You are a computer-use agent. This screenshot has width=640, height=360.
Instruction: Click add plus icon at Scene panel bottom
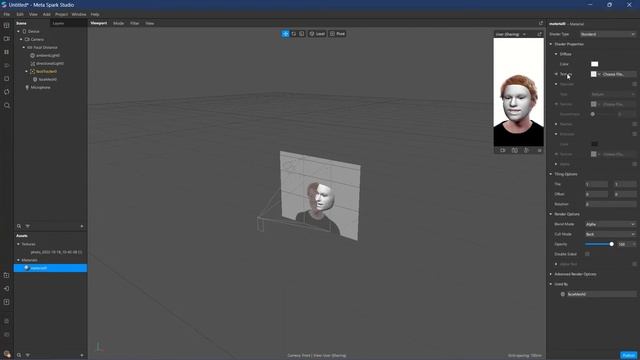tap(82, 226)
